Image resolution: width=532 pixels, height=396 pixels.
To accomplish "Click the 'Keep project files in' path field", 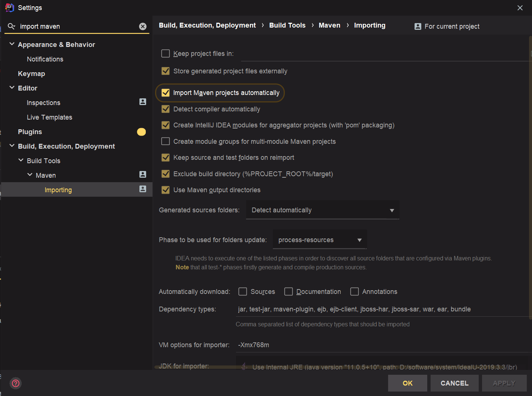I will [x=385, y=54].
